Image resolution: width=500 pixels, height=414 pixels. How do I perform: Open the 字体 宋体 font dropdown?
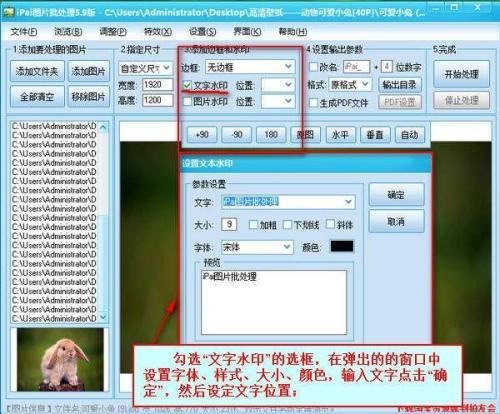[x=257, y=247]
